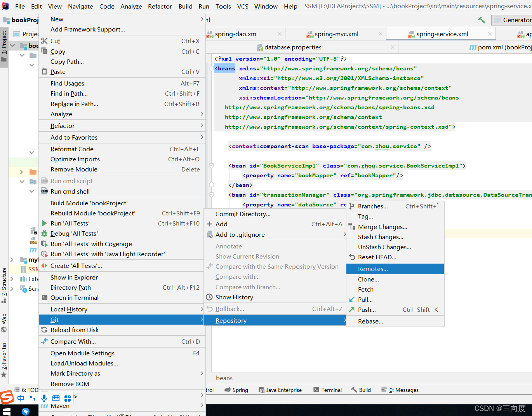Image resolution: width=532 pixels, height=416 pixels.
Task: Click the Open in Terminal icon
Action: (45, 297)
